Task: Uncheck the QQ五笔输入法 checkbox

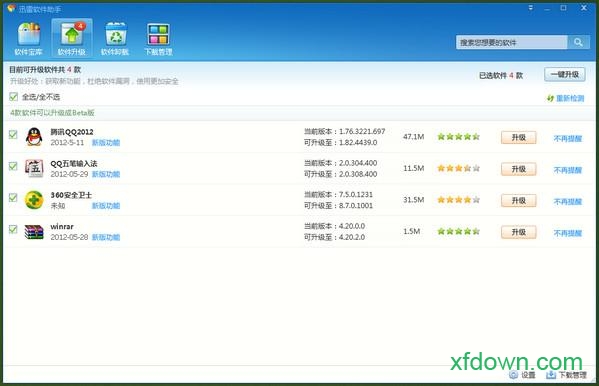Action: click(x=13, y=166)
